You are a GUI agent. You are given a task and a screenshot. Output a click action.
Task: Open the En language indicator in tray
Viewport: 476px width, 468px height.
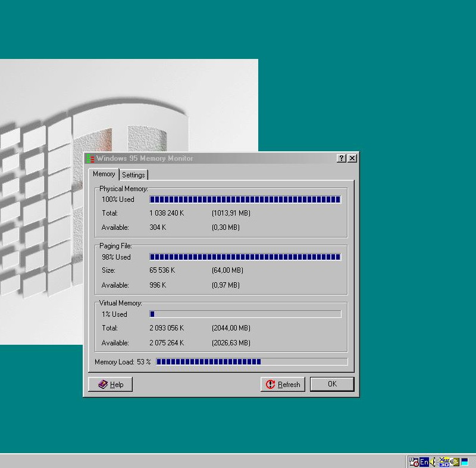tap(424, 461)
